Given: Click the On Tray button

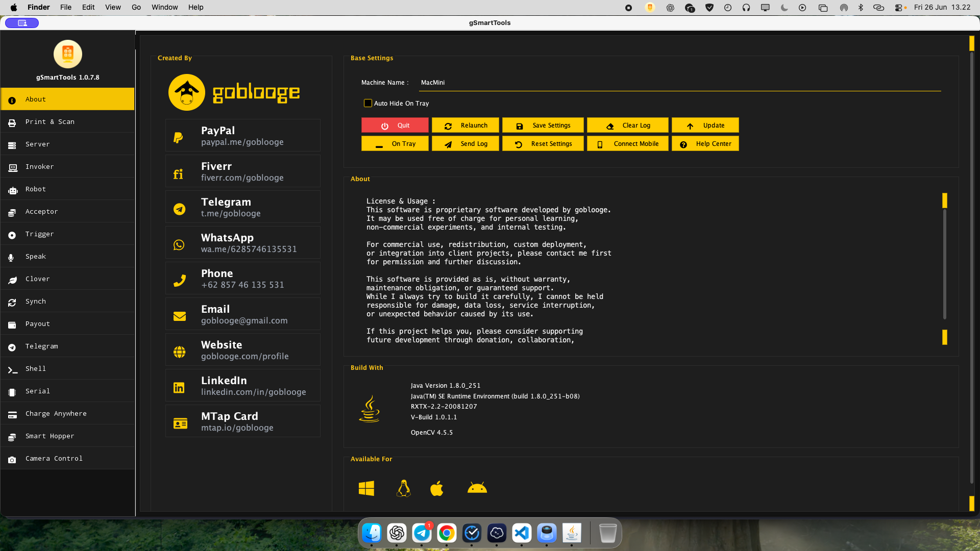Looking at the screenshot, I should pyautogui.click(x=395, y=144).
